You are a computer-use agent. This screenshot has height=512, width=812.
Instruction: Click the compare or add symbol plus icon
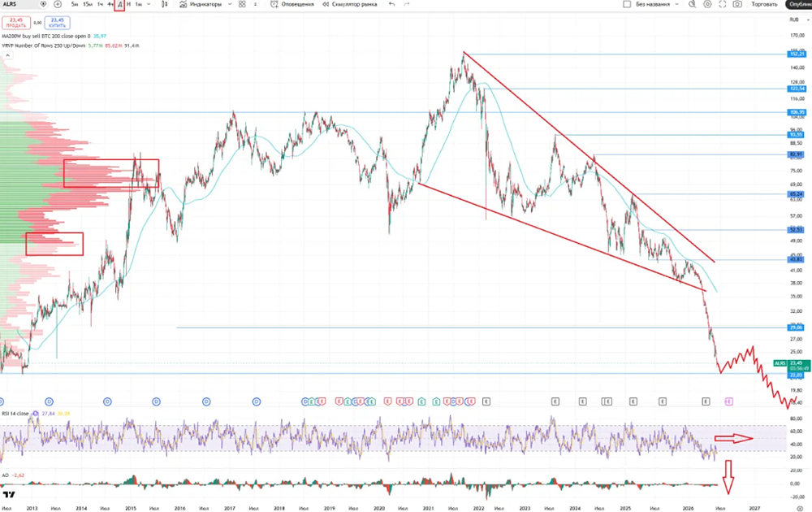[x=58, y=4]
